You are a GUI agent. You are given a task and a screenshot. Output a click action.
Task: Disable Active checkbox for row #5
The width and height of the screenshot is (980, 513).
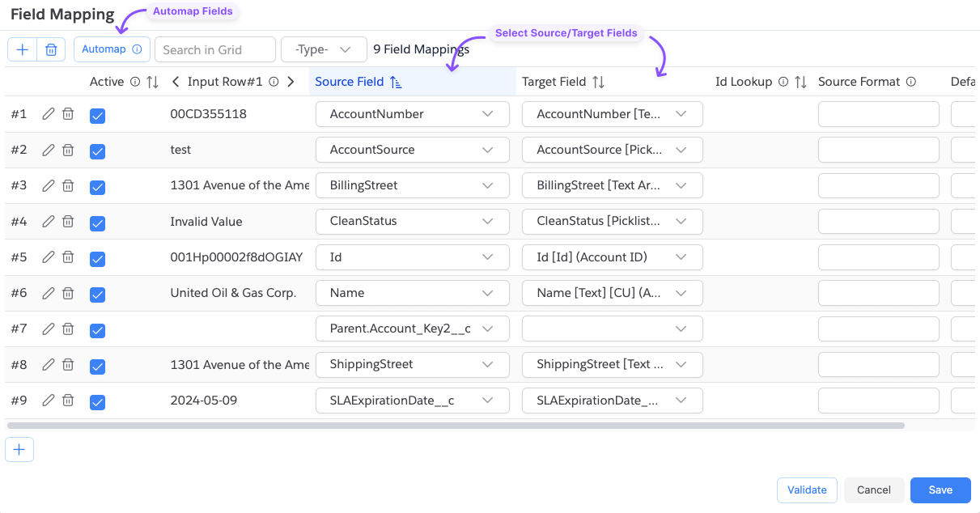(98, 259)
